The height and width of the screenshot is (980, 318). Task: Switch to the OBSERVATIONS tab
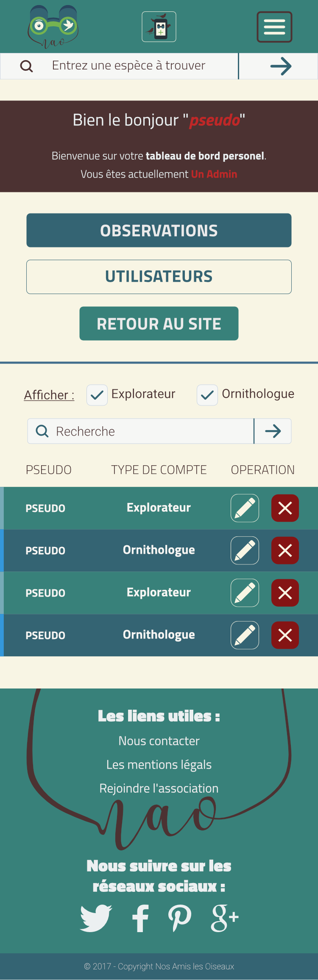tap(159, 230)
